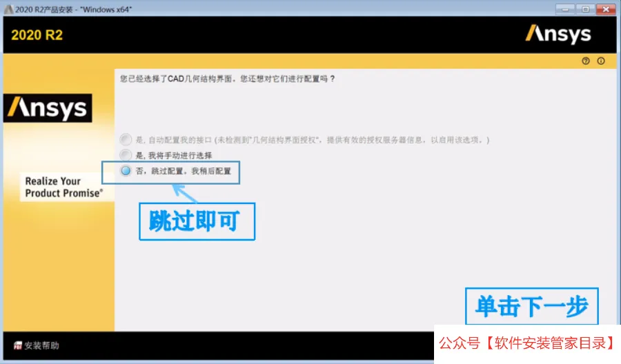Viewport: 621px width, 364px height.
Task: Click the 2020 R2 header text
Action: (x=37, y=35)
